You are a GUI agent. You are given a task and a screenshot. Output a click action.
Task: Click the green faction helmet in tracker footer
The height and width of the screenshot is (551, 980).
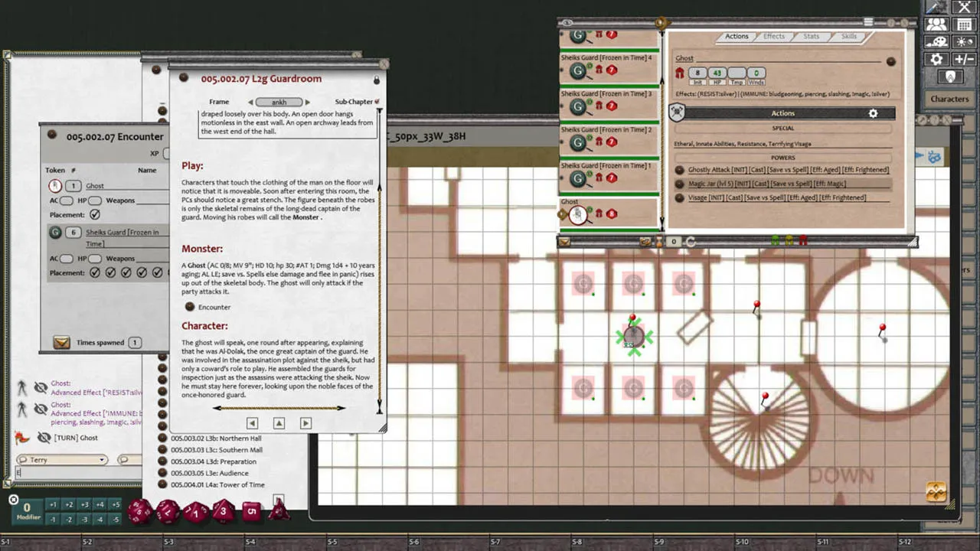click(774, 241)
